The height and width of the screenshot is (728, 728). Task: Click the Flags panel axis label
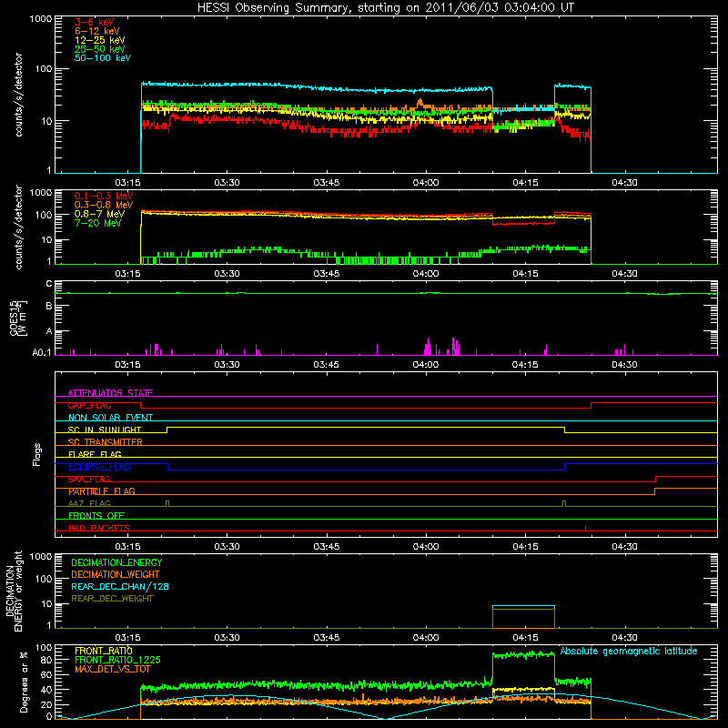pos(37,454)
